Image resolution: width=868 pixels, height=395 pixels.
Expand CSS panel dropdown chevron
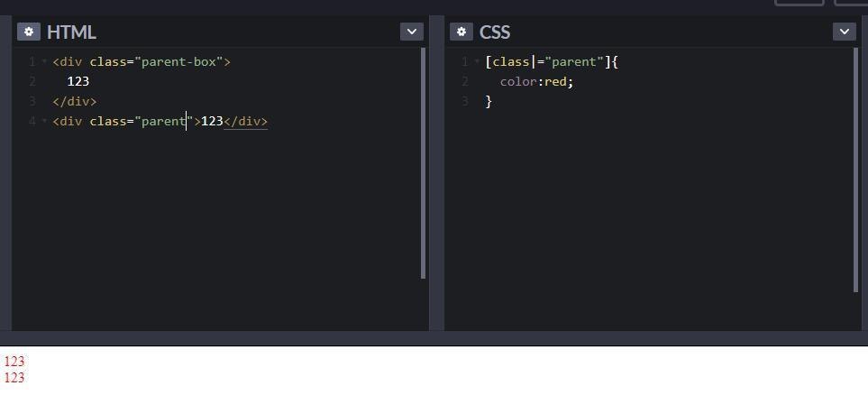tap(845, 32)
